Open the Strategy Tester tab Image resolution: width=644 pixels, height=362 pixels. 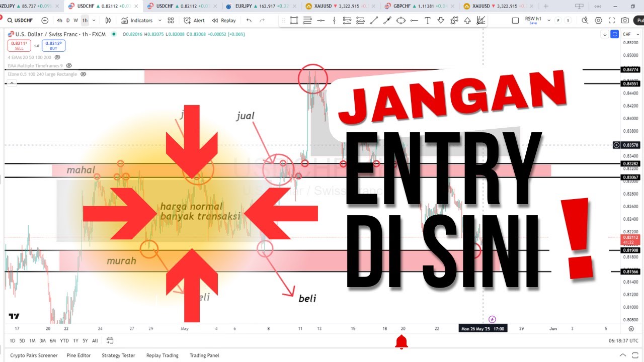coord(118,355)
